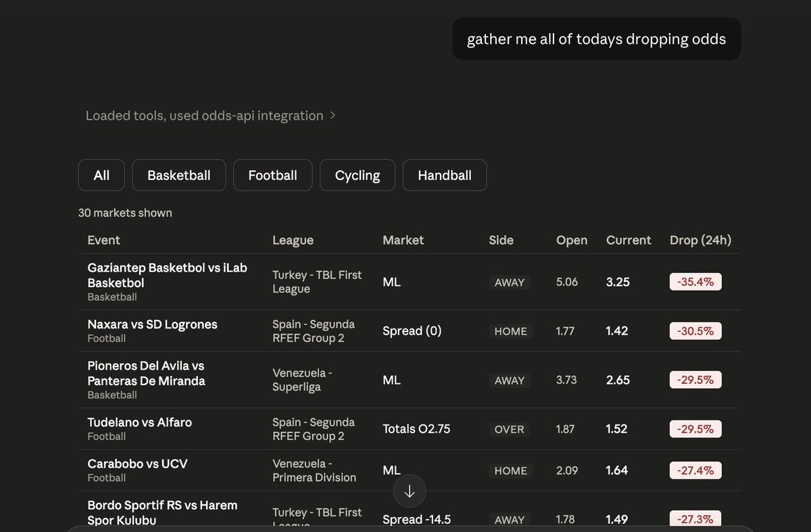Click the Tudelano vs Alfaro event
811x532 pixels.
(x=140, y=422)
